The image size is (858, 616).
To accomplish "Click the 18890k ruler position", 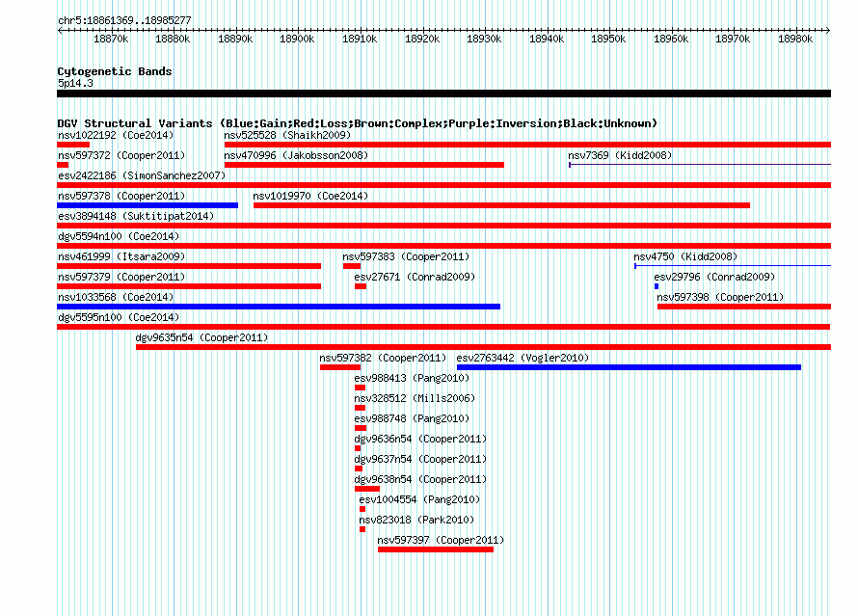I will tap(235, 39).
